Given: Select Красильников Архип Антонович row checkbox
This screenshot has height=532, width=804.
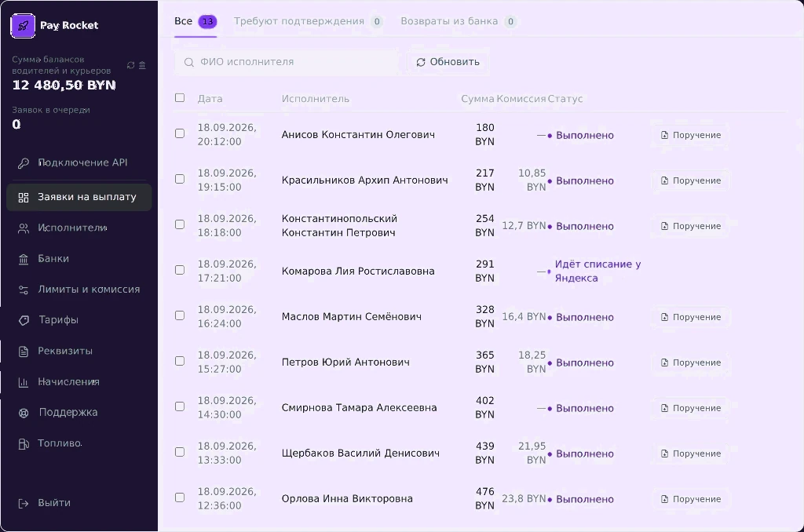Looking at the screenshot, I should click(180, 179).
